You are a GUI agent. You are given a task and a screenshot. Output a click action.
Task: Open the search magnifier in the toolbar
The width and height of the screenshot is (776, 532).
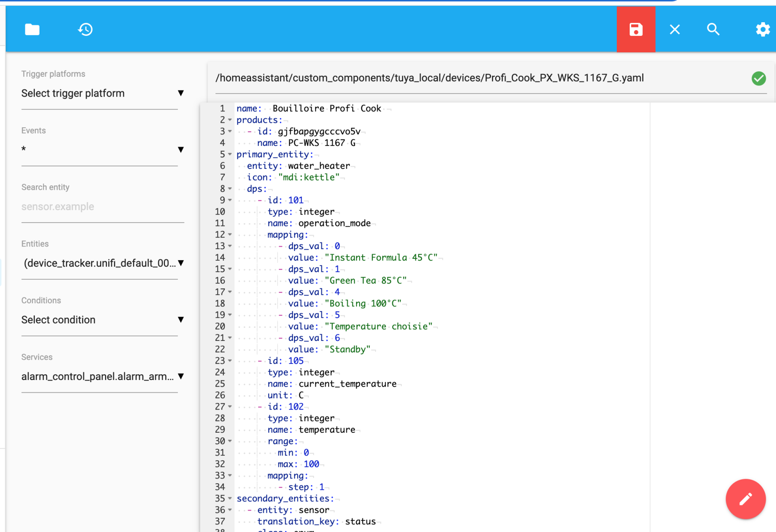(713, 29)
